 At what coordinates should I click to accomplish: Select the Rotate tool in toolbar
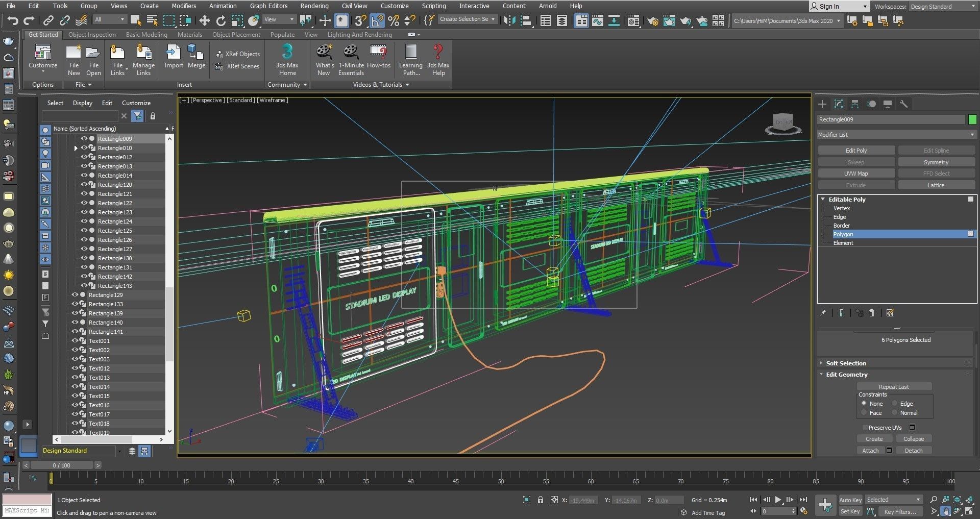[220, 20]
